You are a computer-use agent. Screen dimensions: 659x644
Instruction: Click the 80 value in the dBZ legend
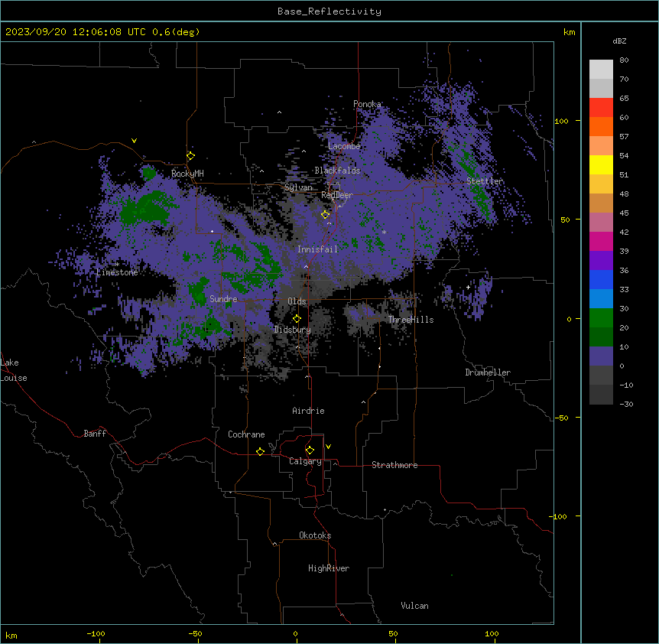[624, 60]
